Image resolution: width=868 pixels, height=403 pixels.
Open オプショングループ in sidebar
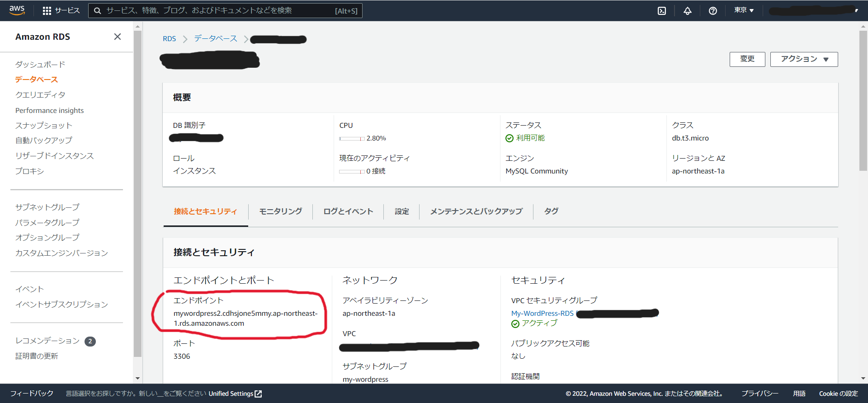click(47, 238)
